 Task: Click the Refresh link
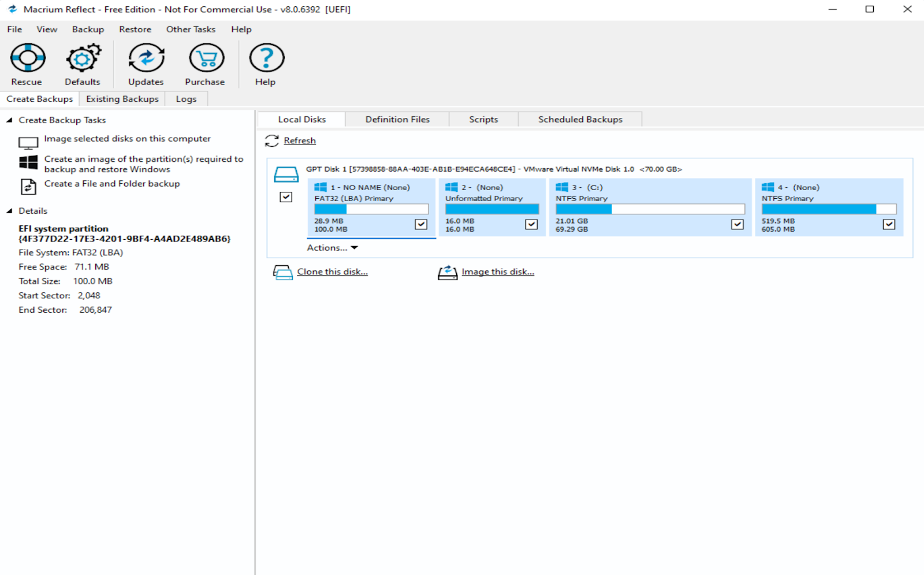[x=300, y=140]
